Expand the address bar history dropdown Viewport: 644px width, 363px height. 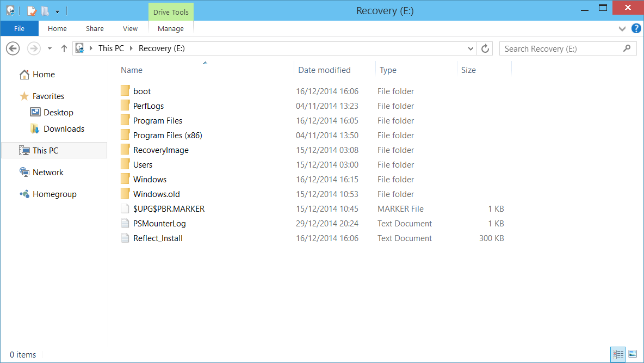(x=470, y=48)
